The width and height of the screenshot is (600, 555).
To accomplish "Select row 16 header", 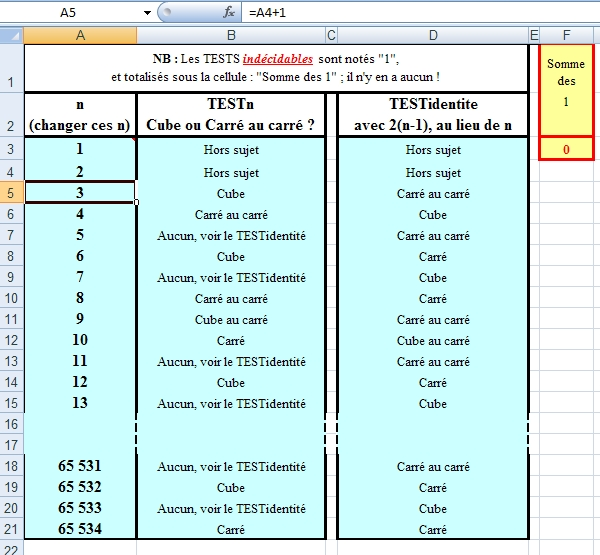I will tap(11, 425).
